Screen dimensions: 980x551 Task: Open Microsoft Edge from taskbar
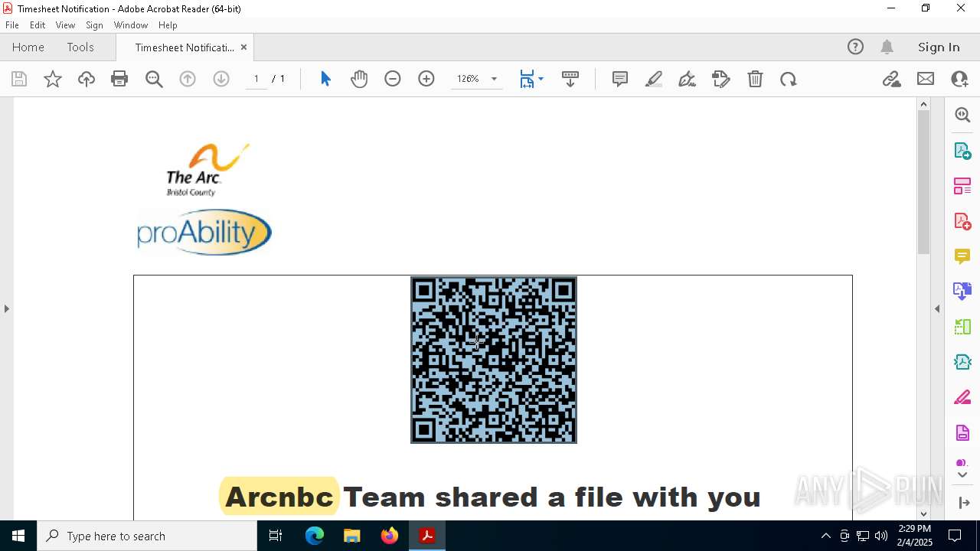(315, 536)
